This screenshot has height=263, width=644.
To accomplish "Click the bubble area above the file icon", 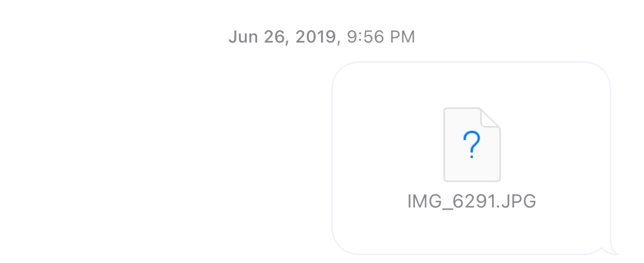I will click(472, 85).
